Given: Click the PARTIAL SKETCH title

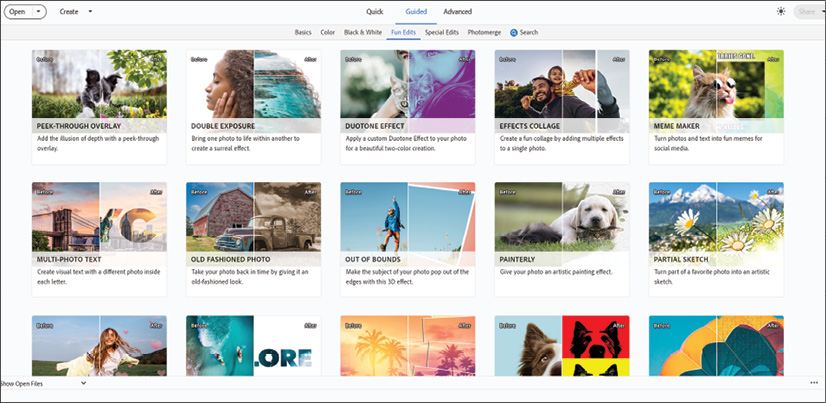Looking at the screenshot, I should [x=681, y=260].
